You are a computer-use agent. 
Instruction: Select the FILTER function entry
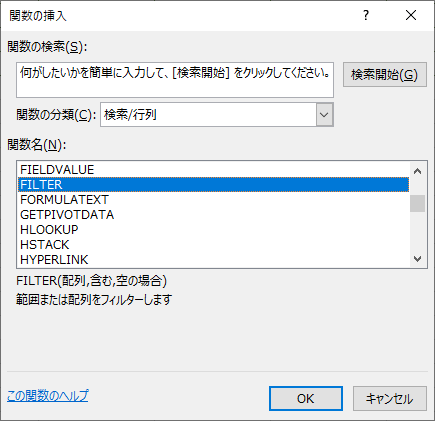[x=213, y=185]
